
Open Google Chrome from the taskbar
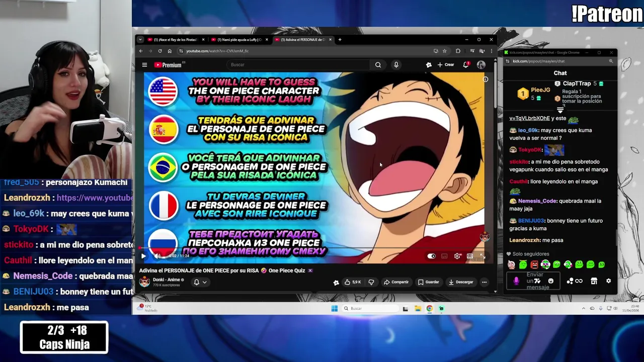(x=430, y=309)
